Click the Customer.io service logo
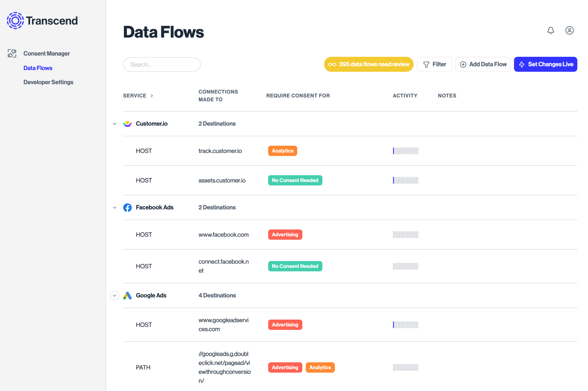The width and height of the screenshot is (588, 391). pyautogui.click(x=127, y=124)
